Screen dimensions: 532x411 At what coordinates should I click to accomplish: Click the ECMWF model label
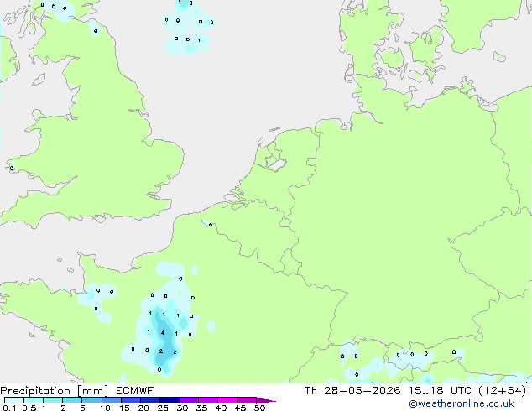tap(135, 391)
